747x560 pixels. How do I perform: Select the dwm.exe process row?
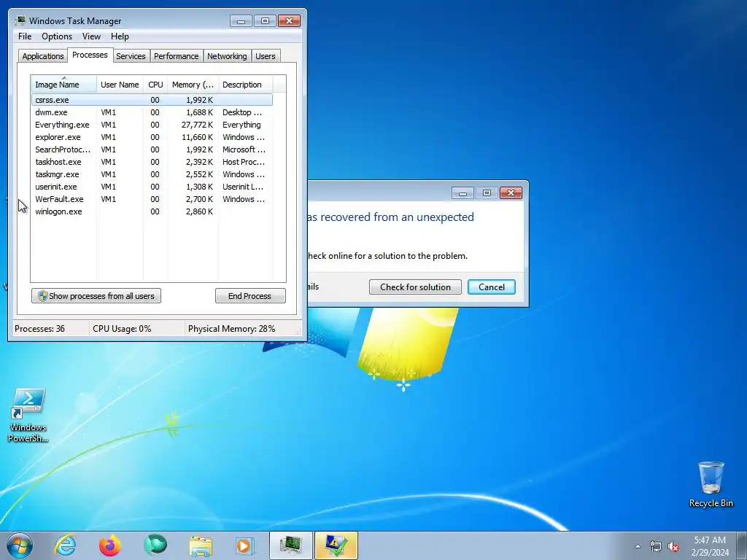point(152,112)
